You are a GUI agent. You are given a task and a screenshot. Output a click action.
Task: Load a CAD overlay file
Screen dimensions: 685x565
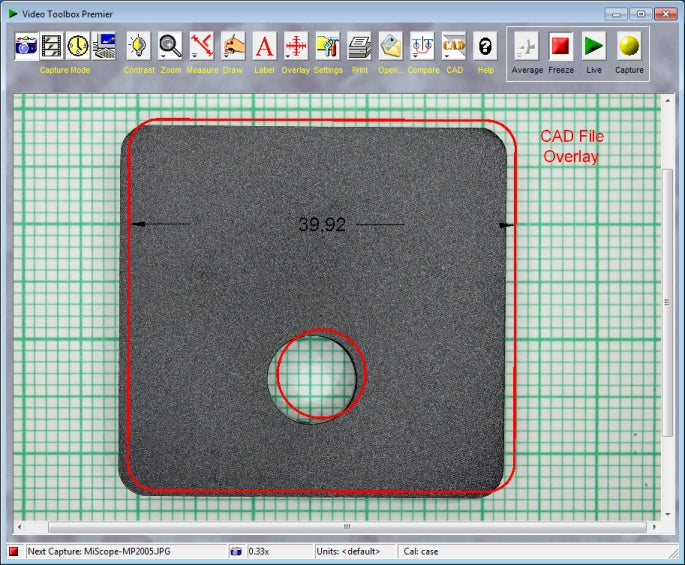click(x=454, y=46)
